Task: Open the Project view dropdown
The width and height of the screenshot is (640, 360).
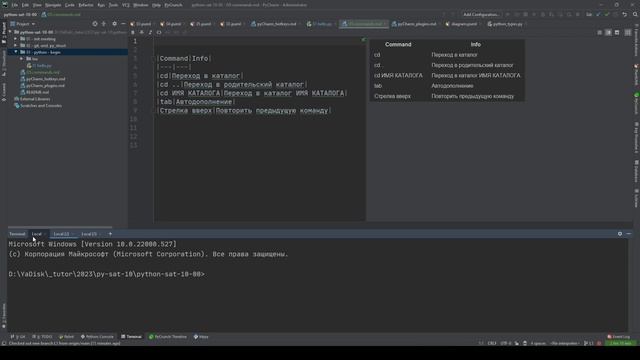Action: click(x=23, y=24)
